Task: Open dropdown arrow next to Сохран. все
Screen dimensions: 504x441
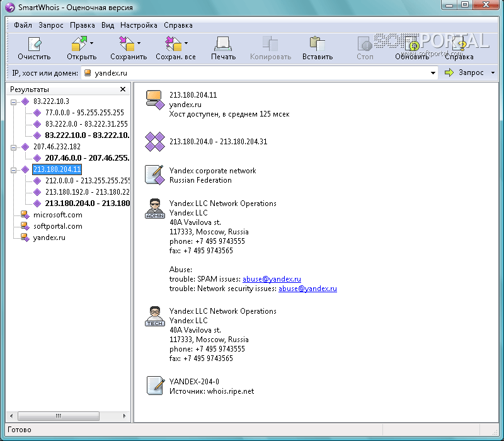Action: [186, 43]
